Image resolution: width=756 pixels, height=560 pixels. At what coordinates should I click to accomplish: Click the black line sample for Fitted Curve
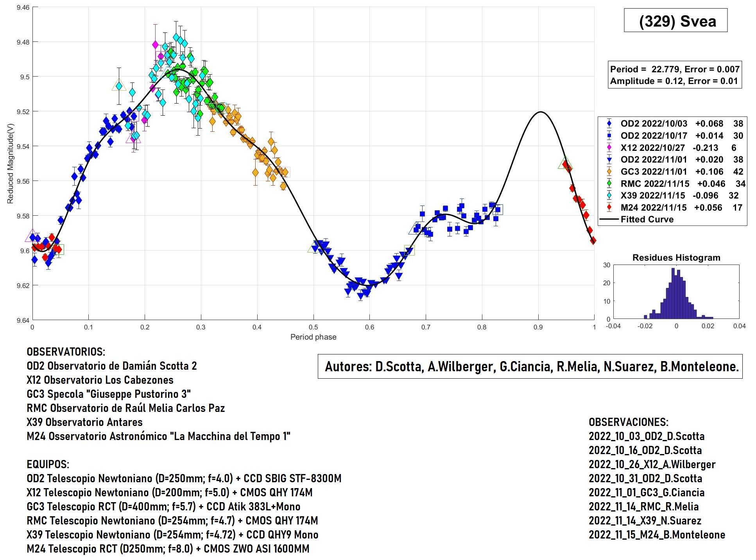(x=609, y=220)
